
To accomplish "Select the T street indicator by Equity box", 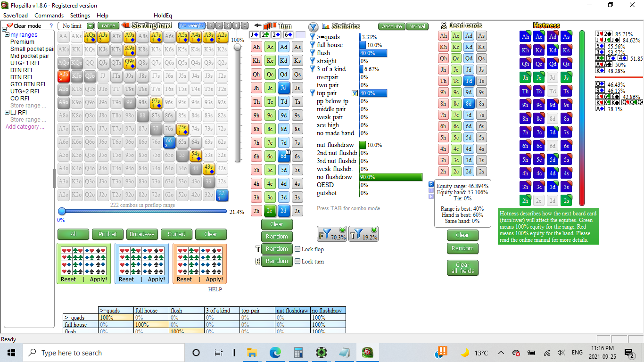I will (x=431, y=190).
